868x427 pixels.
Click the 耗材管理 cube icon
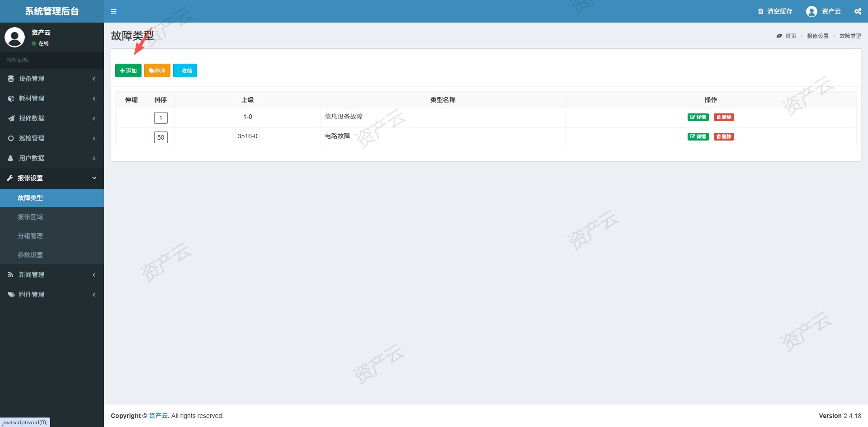pos(11,99)
